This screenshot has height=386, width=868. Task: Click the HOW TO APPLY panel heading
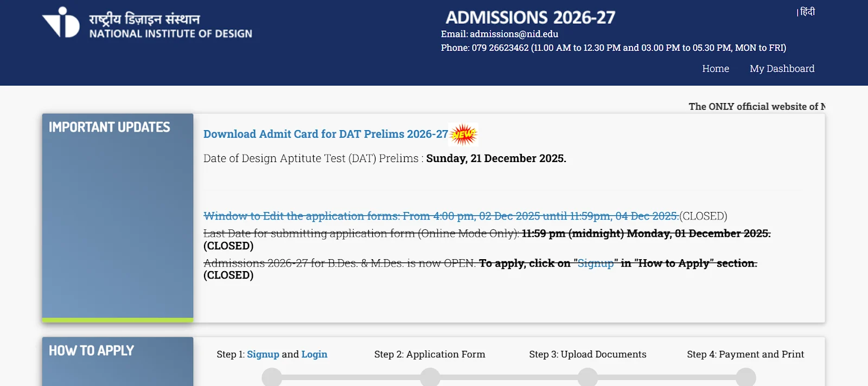(91, 351)
